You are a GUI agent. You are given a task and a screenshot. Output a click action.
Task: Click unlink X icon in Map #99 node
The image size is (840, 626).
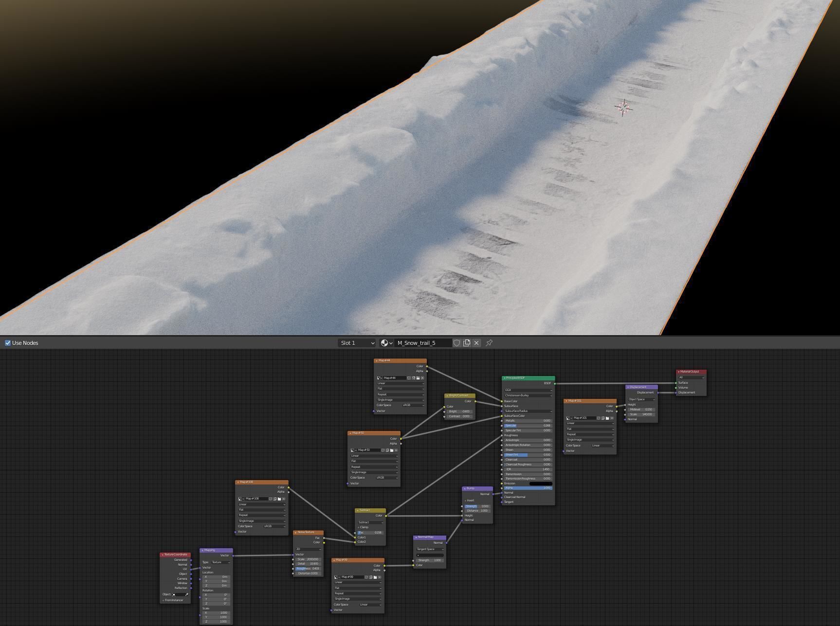click(x=380, y=577)
